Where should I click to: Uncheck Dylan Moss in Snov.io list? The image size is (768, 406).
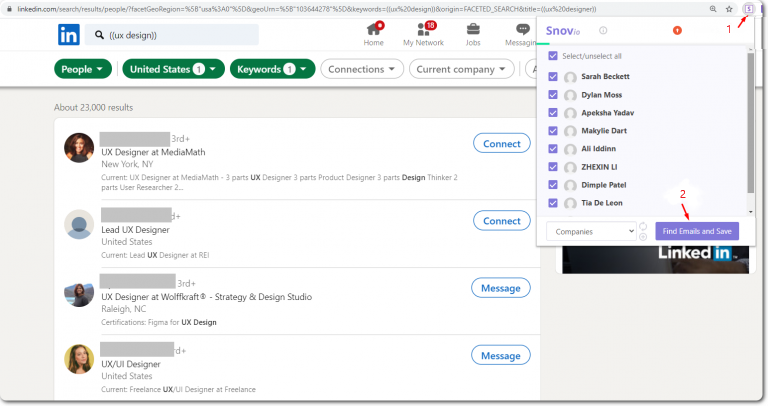pos(553,95)
